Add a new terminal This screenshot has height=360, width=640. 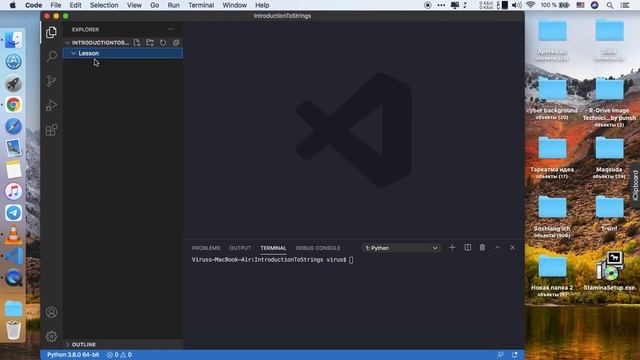[x=452, y=248]
